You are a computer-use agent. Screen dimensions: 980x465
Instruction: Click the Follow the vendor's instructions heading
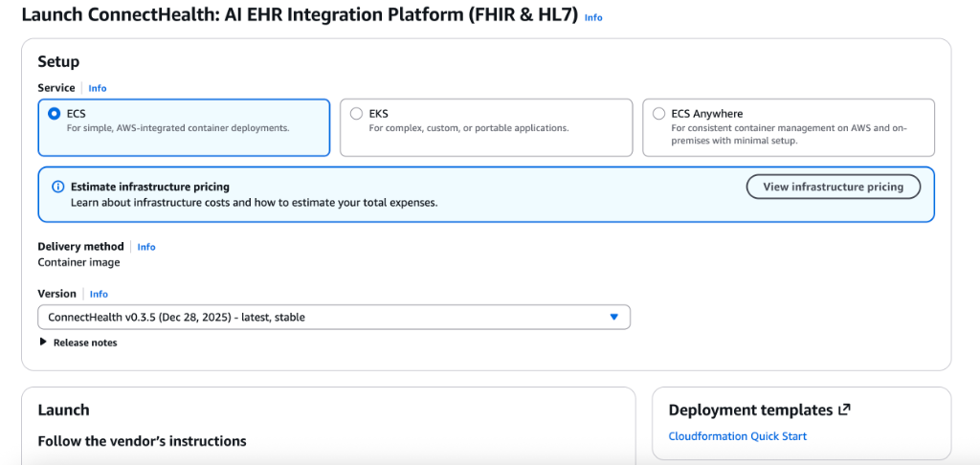click(x=142, y=441)
